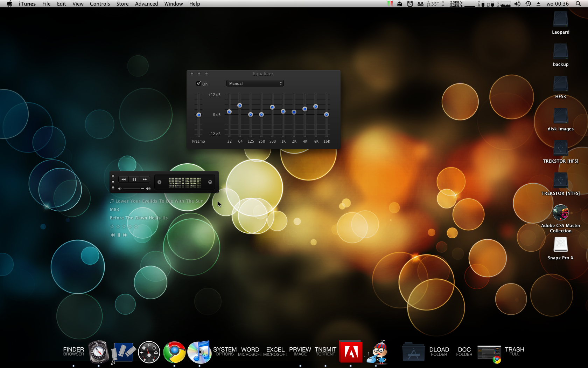The height and width of the screenshot is (368, 588).
Task: Open the Controls menu
Action: click(x=100, y=4)
